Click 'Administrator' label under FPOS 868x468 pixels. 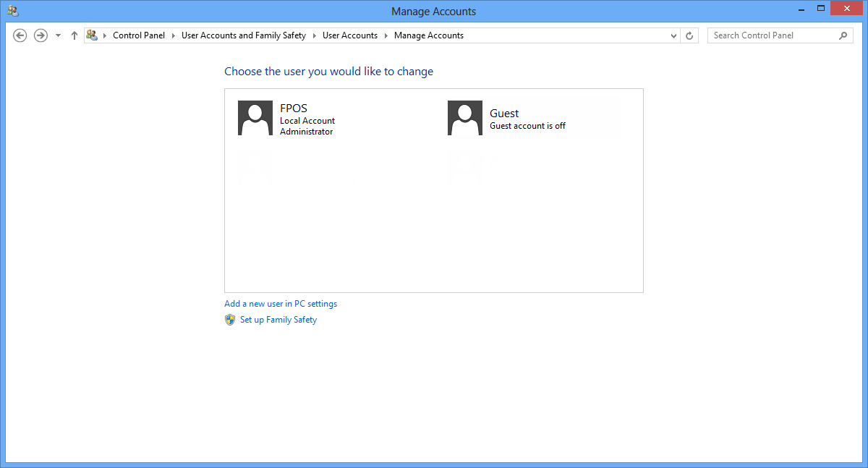(307, 132)
